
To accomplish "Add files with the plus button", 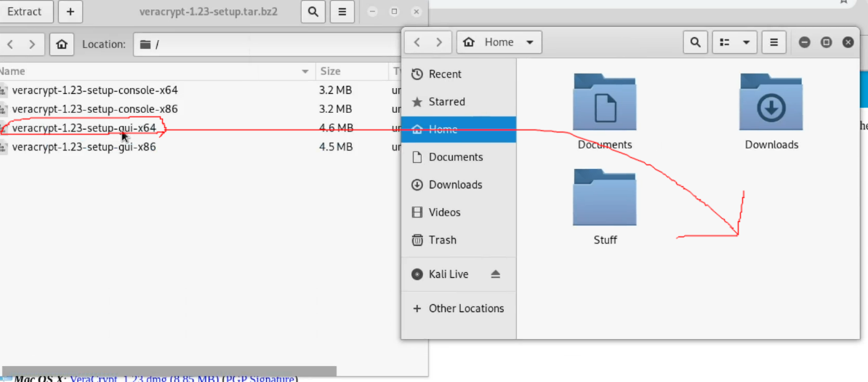I will pos(71,11).
